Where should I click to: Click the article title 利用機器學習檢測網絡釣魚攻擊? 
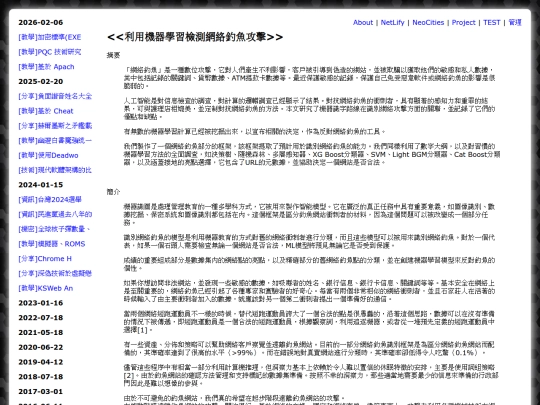[x=195, y=37]
